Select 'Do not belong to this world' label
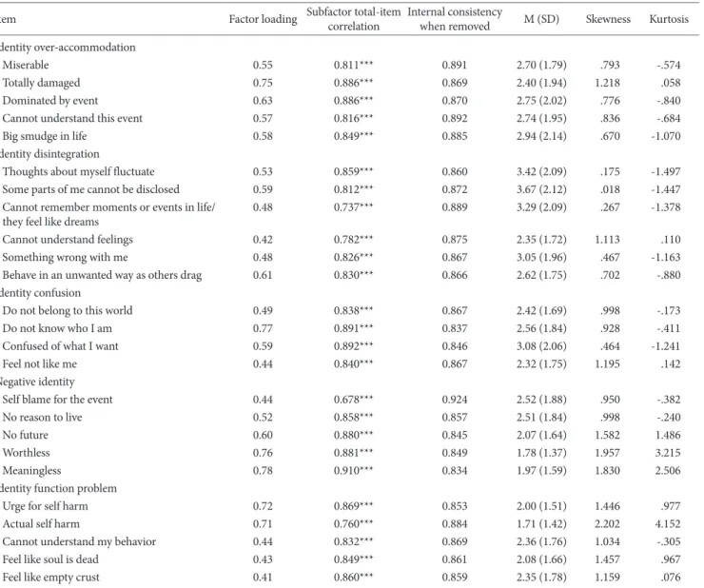 click(68, 311)
